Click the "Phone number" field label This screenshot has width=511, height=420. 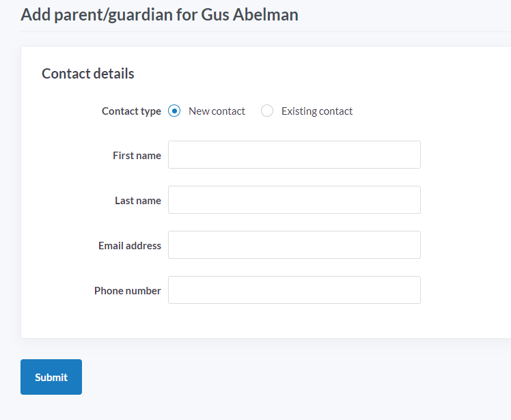coord(128,291)
